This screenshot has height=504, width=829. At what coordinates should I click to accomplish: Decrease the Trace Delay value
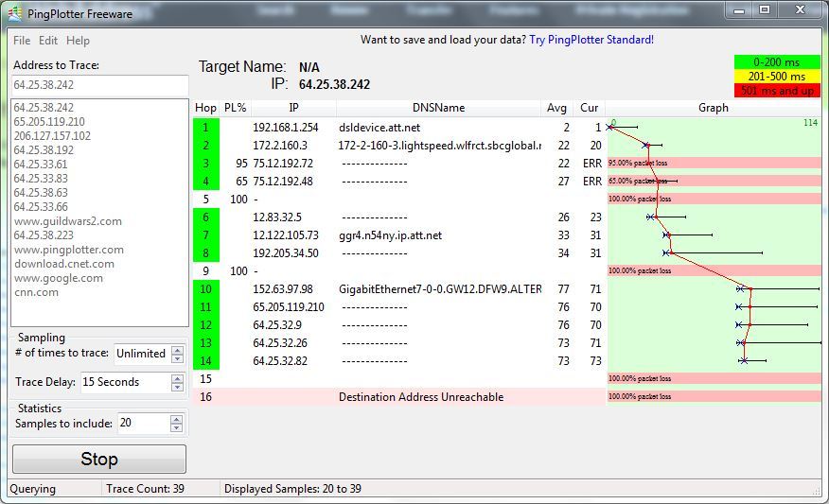pos(178,387)
